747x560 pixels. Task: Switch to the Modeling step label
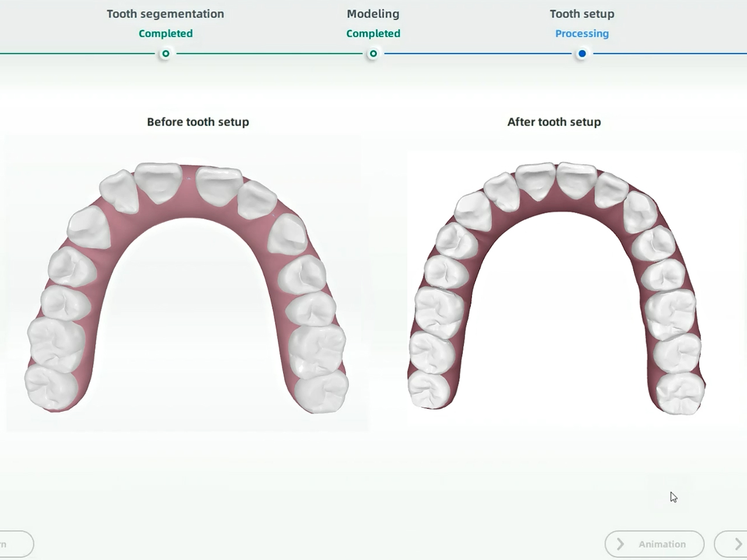pos(373,14)
